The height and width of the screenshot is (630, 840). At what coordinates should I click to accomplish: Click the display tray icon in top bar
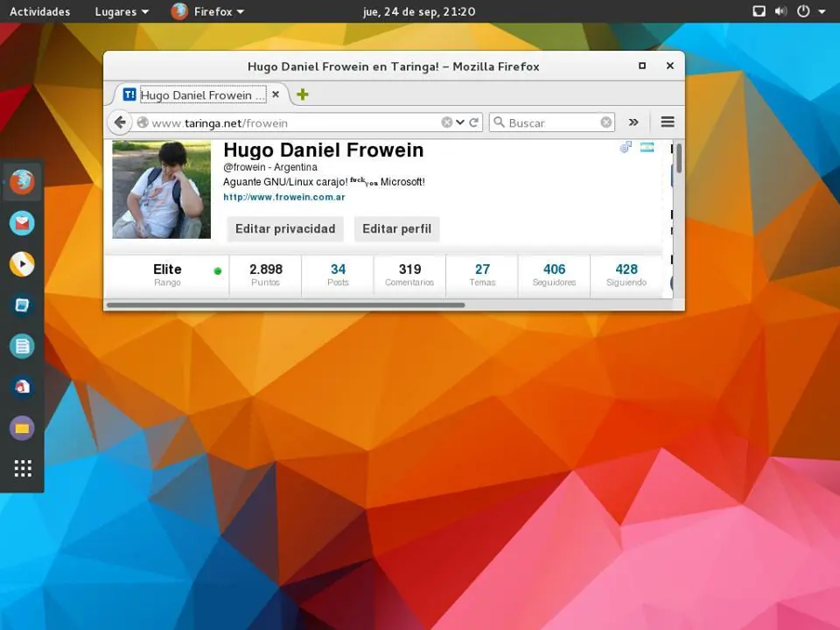coord(759,11)
